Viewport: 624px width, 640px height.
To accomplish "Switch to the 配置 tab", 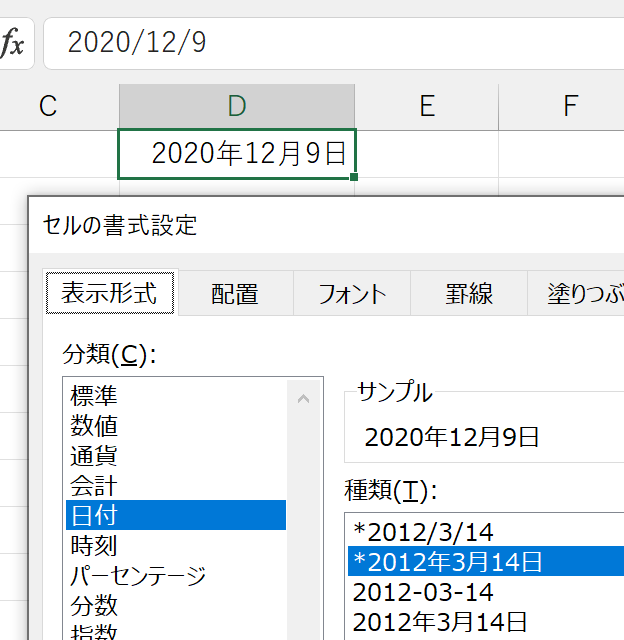I will point(235,294).
